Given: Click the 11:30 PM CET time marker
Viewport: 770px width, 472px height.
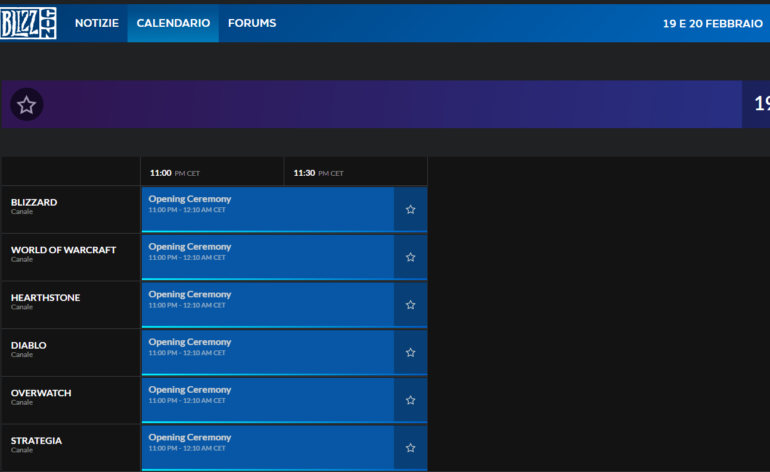Looking at the screenshot, I should tap(318, 173).
